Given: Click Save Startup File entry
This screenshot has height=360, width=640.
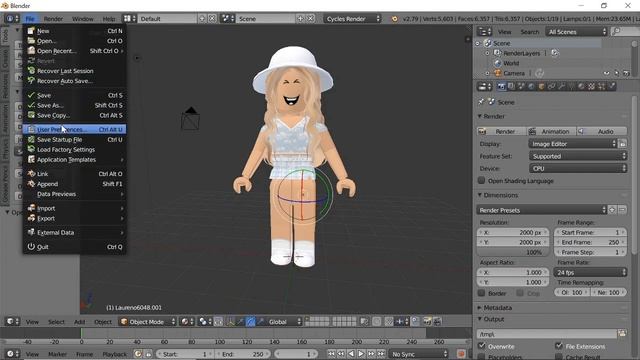Looking at the screenshot, I should coord(74,140).
